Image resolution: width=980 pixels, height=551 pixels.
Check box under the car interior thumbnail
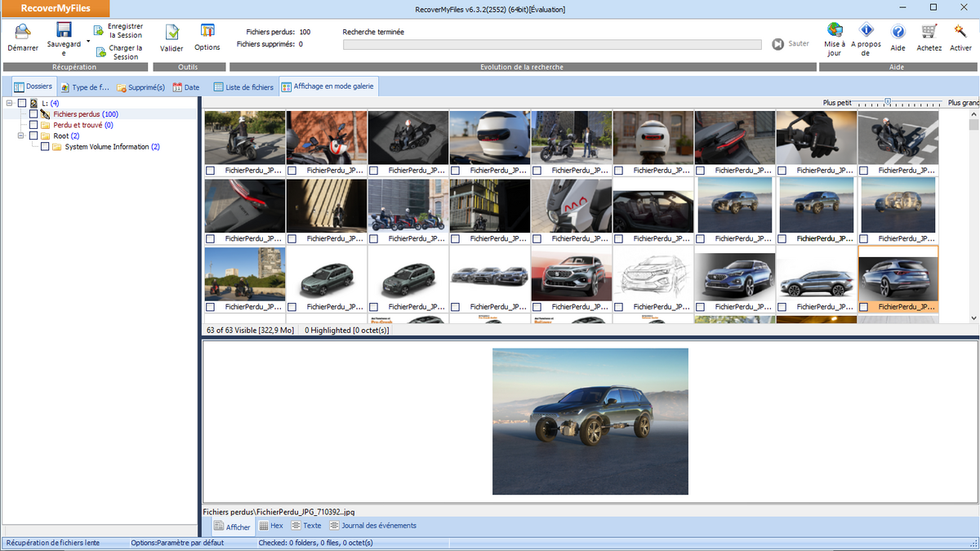618,238
